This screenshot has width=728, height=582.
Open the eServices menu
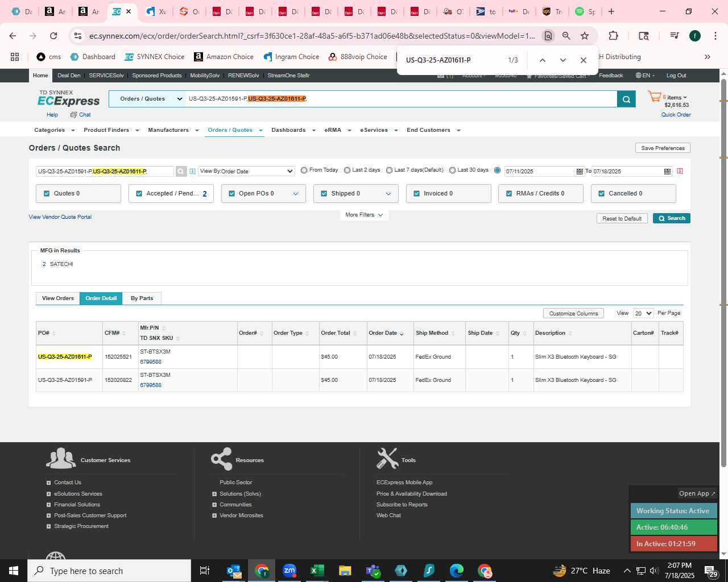[379, 130]
